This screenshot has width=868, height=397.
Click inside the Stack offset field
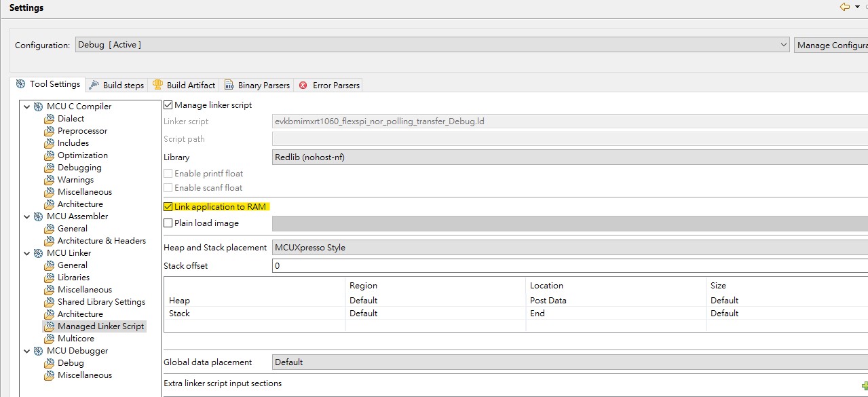click(407, 265)
